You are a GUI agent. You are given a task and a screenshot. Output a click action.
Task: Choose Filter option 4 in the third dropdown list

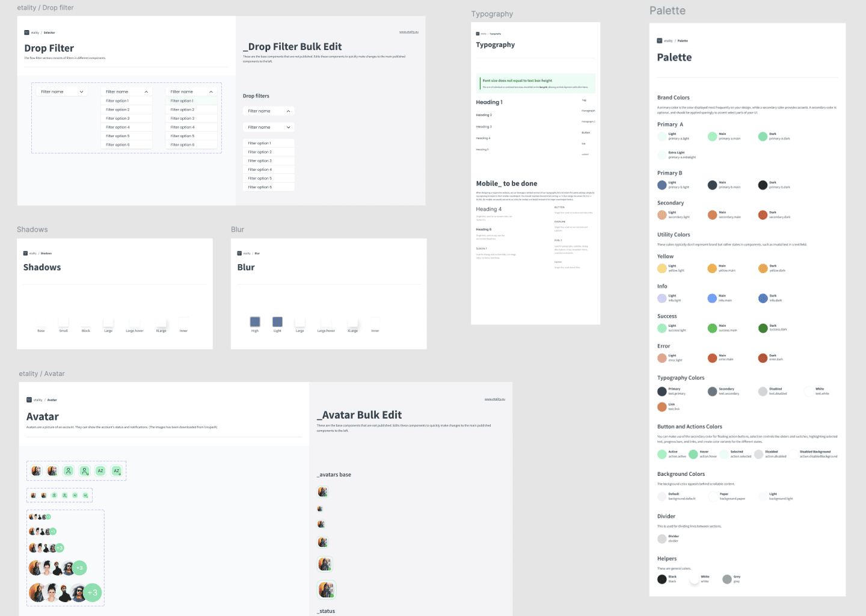click(191, 127)
